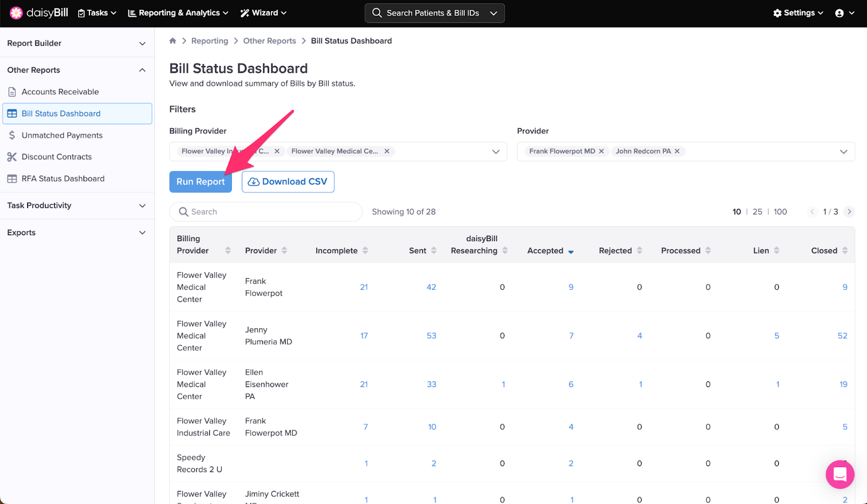Remove John Redcorn PA provider filter
Viewport: 867px width, 504px height.
(x=677, y=151)
